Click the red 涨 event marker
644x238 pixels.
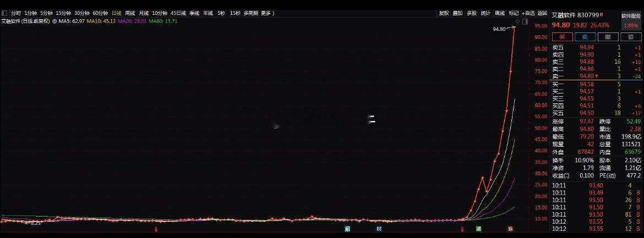pos(510,229)
